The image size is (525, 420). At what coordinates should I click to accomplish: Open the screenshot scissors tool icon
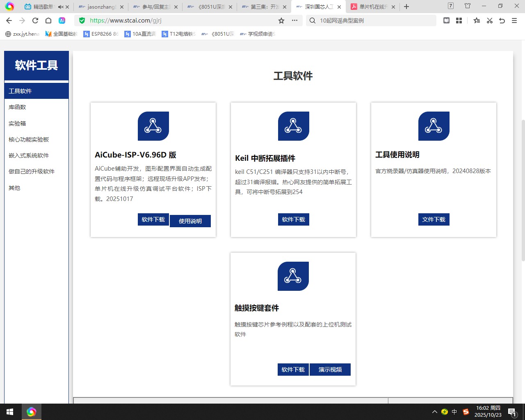pos(489,20)
